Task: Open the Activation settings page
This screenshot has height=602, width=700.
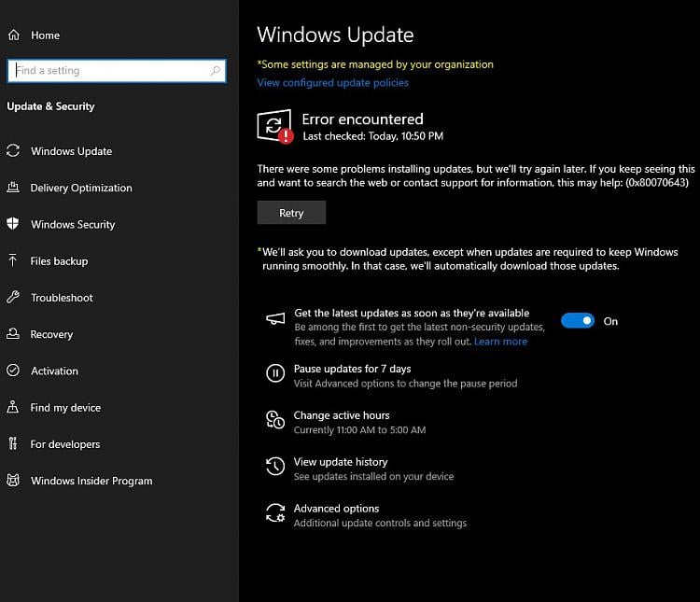Action: pyautogui.click(x=54, y=371)
